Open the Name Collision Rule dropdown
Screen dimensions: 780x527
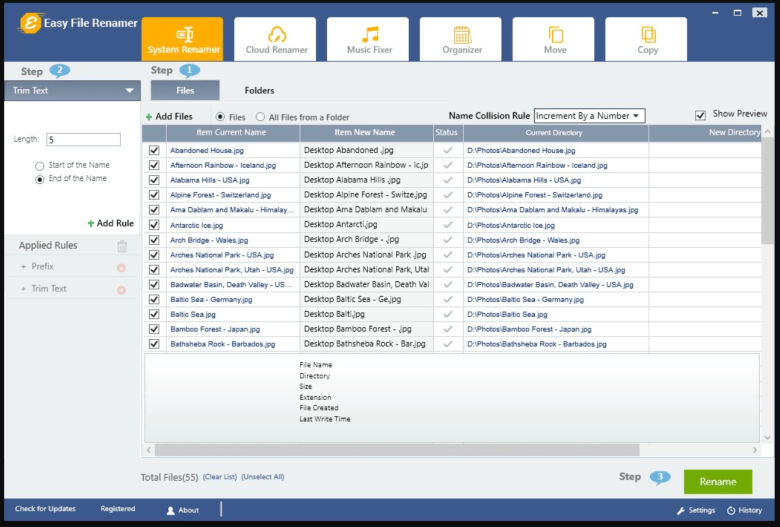coord(589,116)
